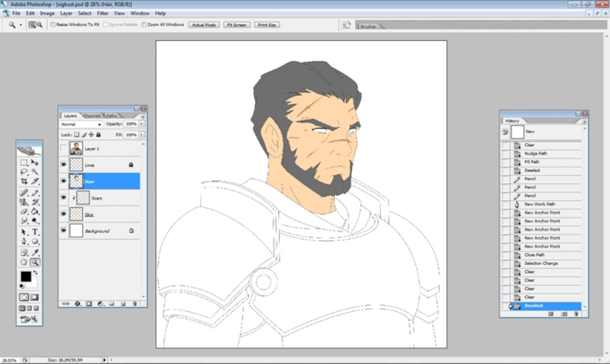Click the black foreground color swatch

click(26, 276)
